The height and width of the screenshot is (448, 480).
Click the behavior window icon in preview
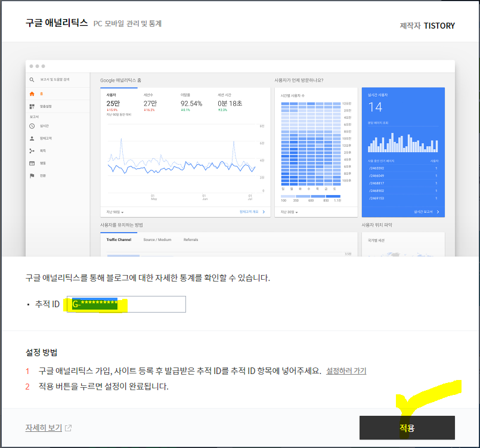pyautogui.click(x=32, y=163)
